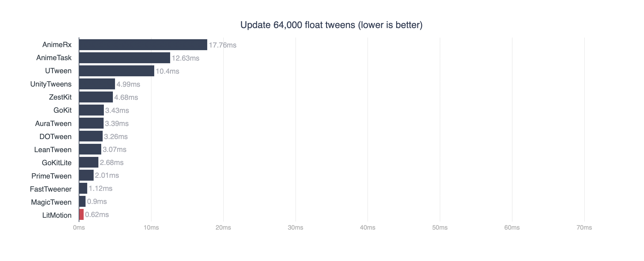This screenshot has width=644, height=261.
Task: Click the MagicTween label
Action: 51,202
